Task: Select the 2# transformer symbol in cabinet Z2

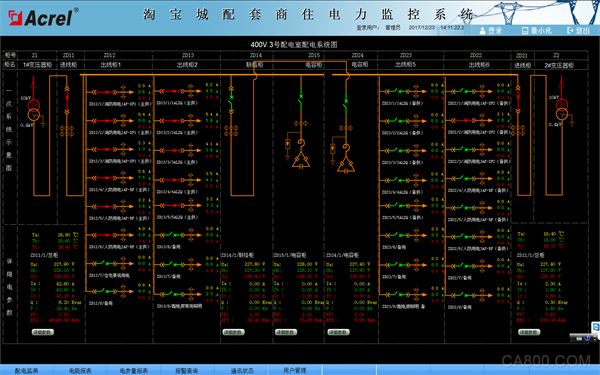Action: point(562,109)
